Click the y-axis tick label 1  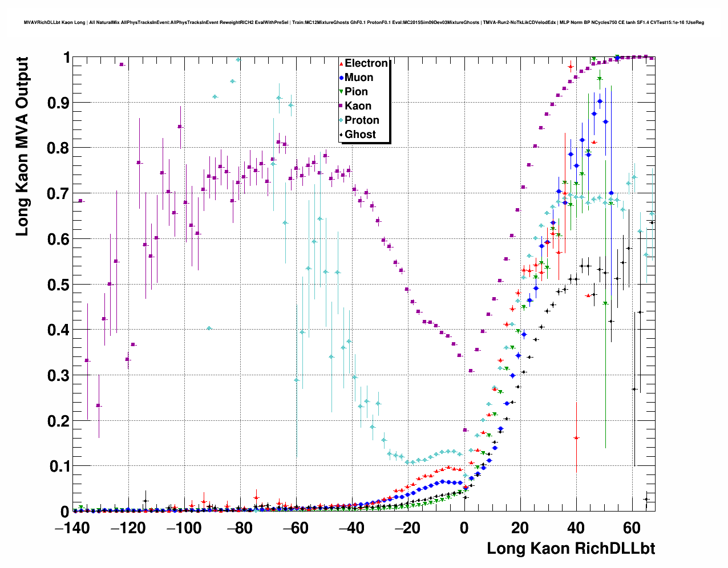66,58
